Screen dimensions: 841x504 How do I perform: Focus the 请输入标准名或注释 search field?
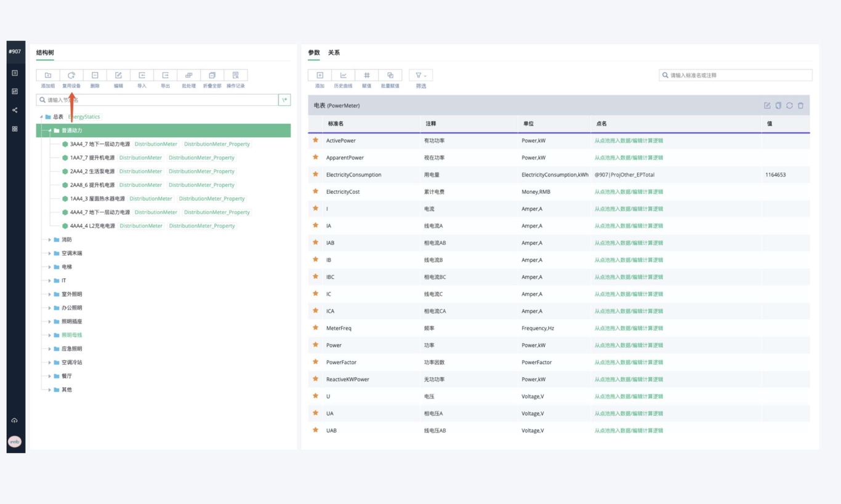coord(735,75)
